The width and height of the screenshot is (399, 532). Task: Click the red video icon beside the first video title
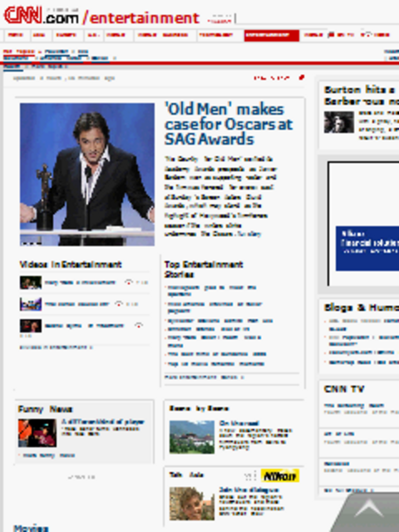129,282
